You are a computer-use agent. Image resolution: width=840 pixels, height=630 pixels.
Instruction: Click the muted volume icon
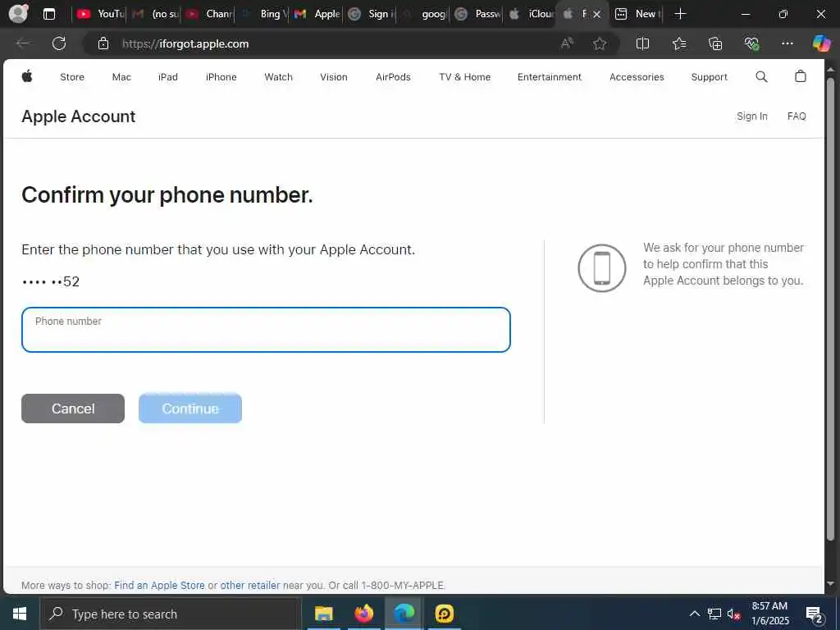click(x=733, y=614)
